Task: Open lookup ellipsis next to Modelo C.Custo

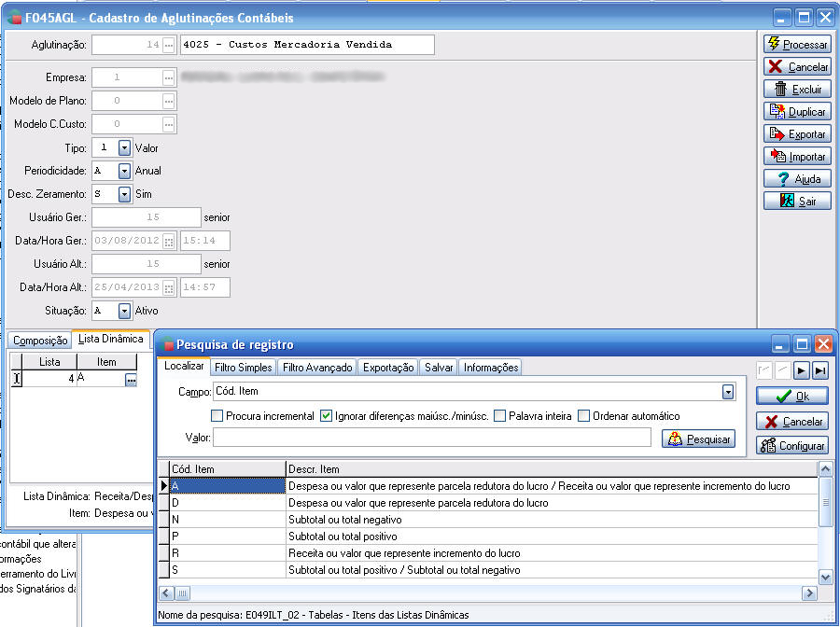Action: point(169,124)
